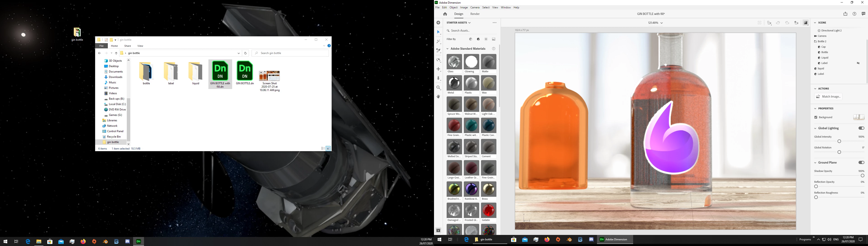The height and width of the screenshot is (246, 868).
Task: Open the Camera menu
Action: click(475, 7)
